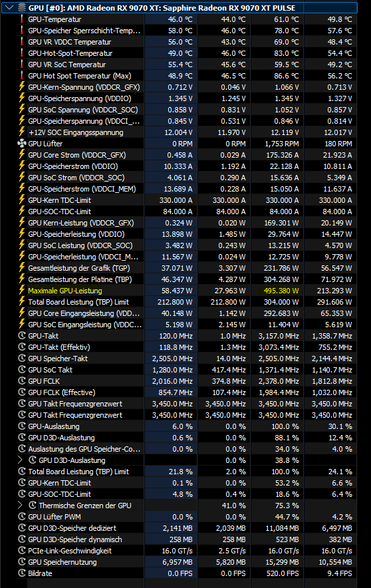This screenshot has height=588, width=371.
Task: Click thermometer icon of GPU VR SoC Temperatur
Action: [22, 64]
